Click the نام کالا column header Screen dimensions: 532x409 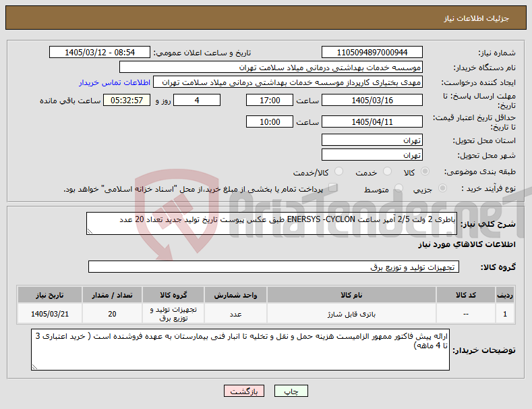pyautogui.click(x=351, y=295)
